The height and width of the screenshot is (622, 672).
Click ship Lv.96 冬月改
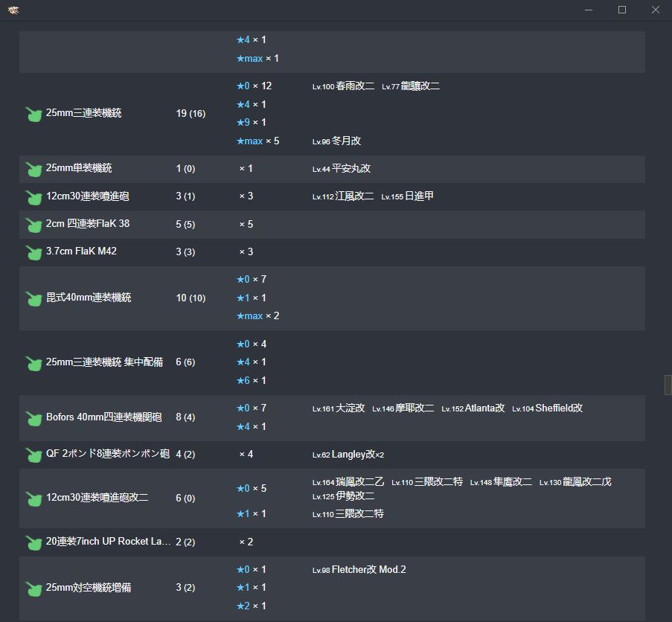336,141
